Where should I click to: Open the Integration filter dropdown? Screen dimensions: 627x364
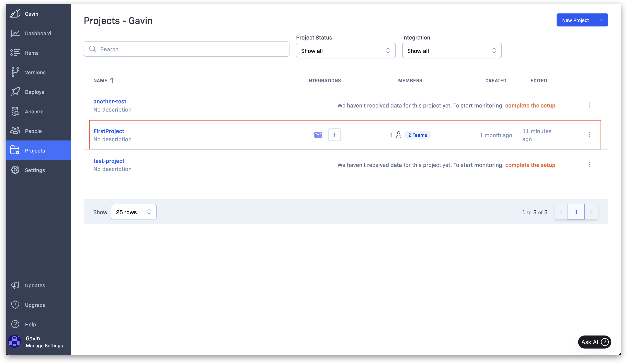[x=452, y=51]
